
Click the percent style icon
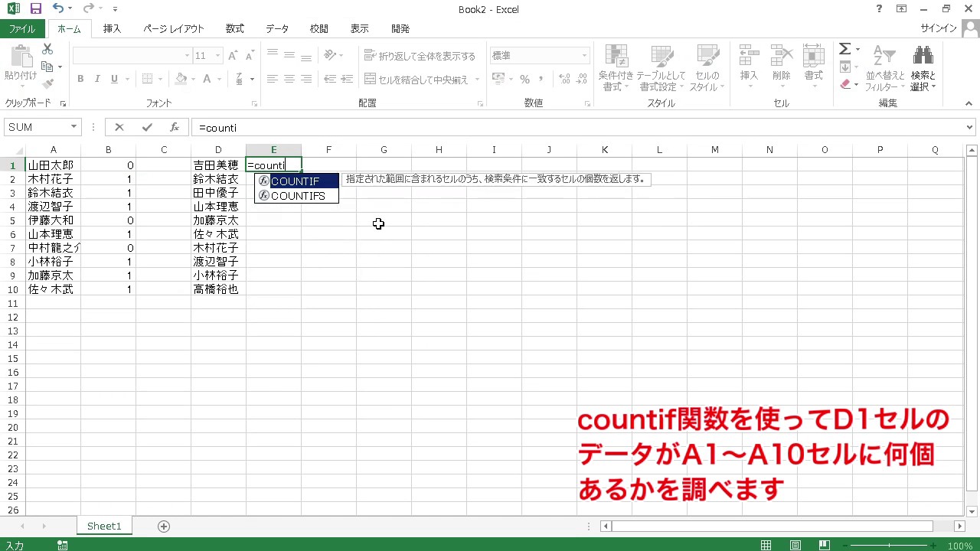point(524,79)
